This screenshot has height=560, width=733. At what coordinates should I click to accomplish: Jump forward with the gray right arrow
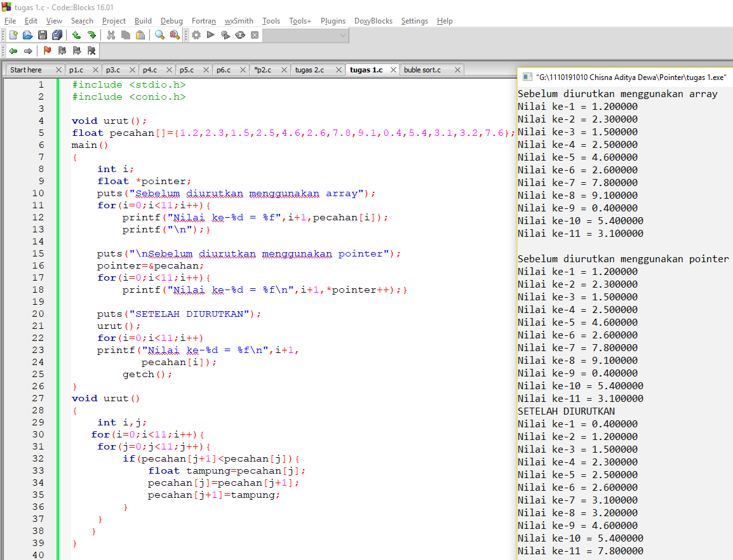(x=28, y=51)
